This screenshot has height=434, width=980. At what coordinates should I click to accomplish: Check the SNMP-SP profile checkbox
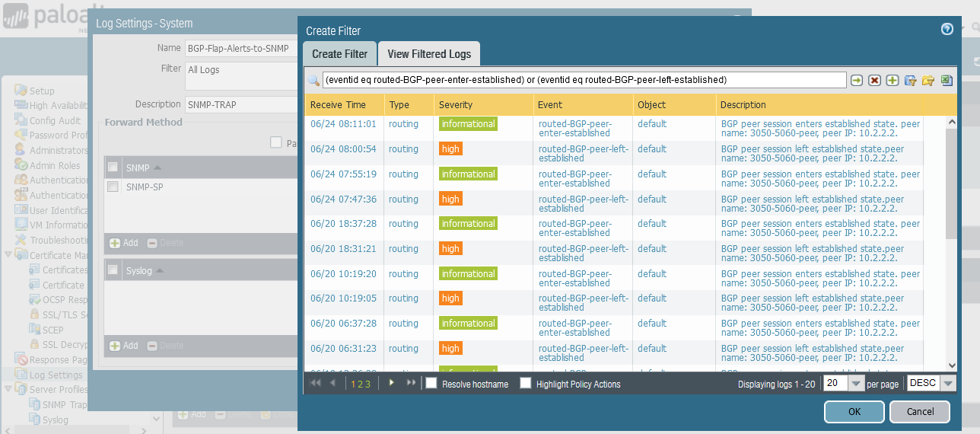[113, 187]
